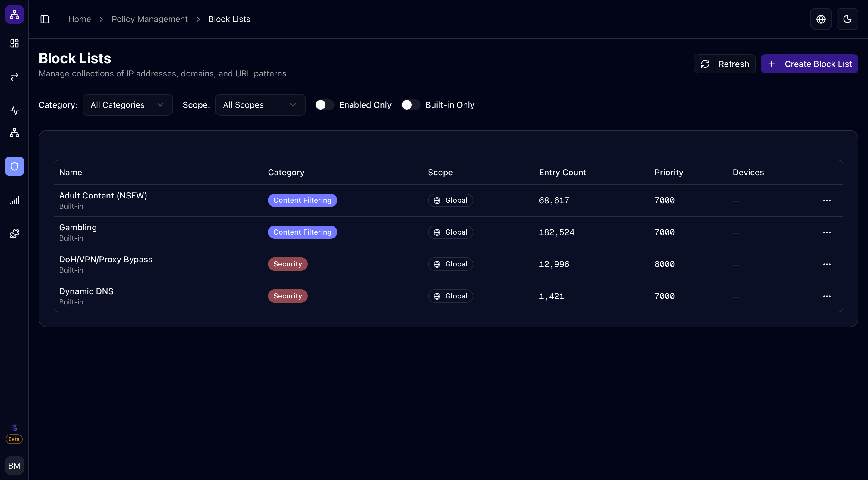
Task: Open the BM user avatar
Action: (x=14, y=465)
